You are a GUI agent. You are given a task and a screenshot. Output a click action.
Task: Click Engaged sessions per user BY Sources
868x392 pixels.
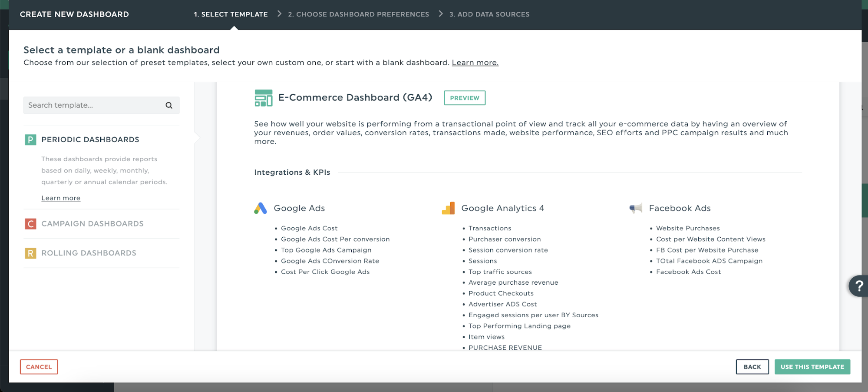pyautogui.click(x=533, y=315)
